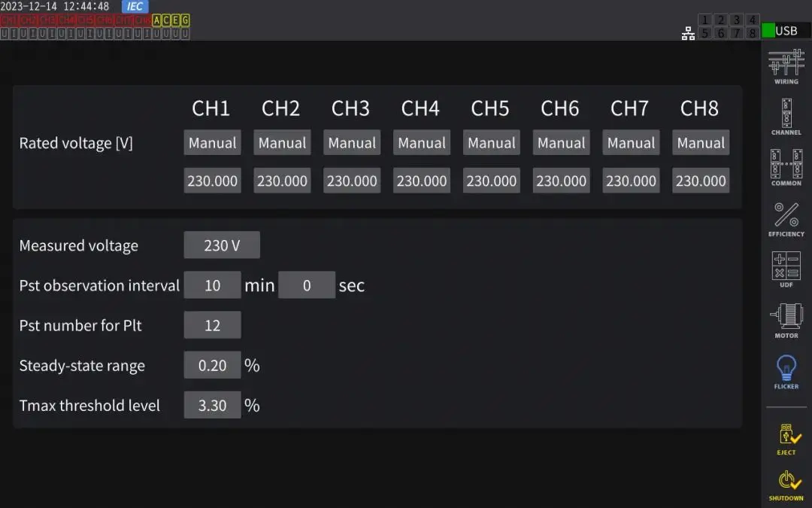The height and width of the screenshot is (508, 812).
Task: Eject the USB drive
Action: point(786,438)
